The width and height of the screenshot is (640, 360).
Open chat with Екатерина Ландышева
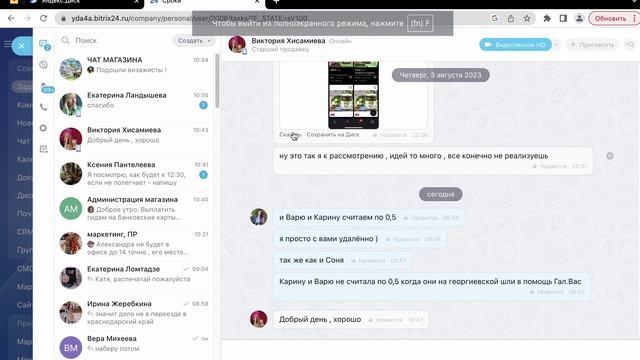(134, 104)
